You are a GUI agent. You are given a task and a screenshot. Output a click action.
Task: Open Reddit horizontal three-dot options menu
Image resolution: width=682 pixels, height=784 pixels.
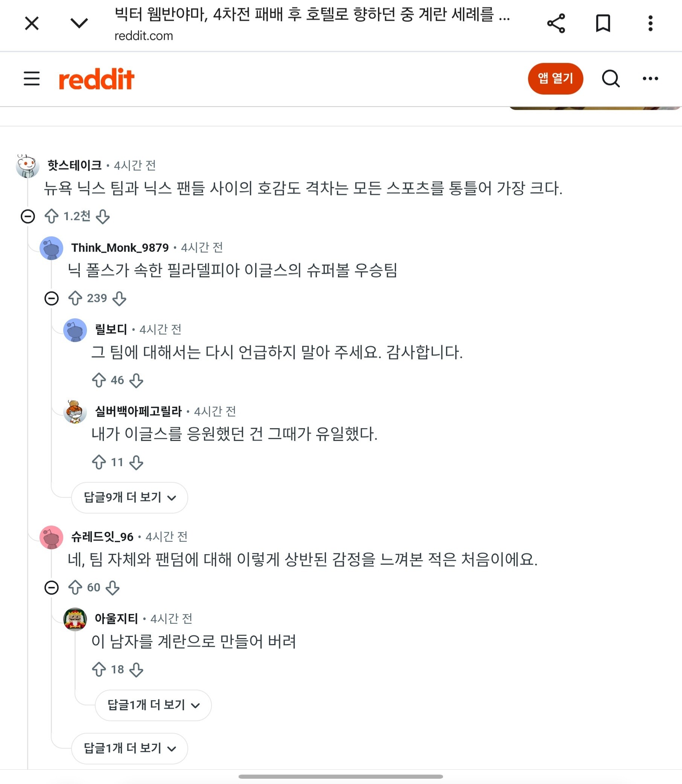650,79
